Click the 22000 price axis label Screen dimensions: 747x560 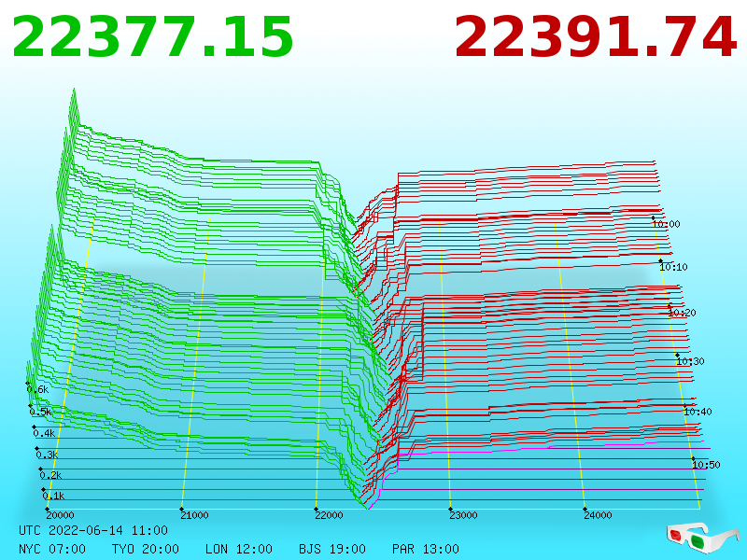329,515
